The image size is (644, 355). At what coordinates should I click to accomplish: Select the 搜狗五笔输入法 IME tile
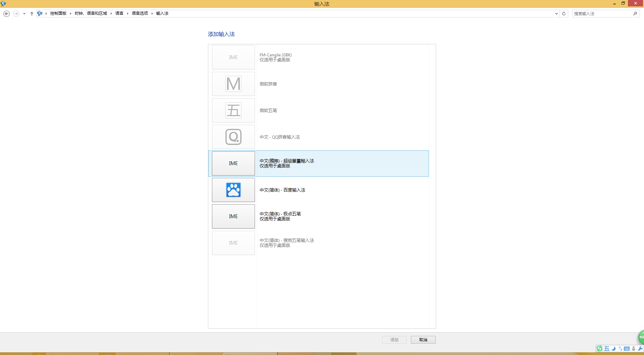pos(233,243)
